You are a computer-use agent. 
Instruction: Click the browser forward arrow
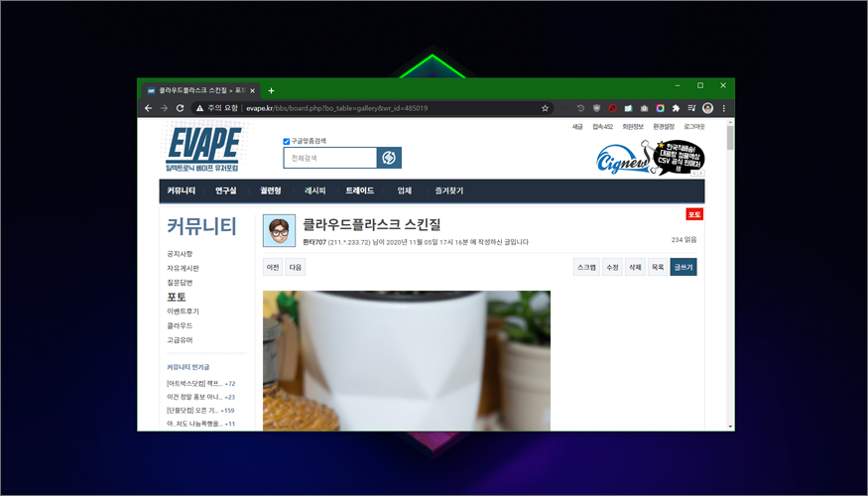tap(164, 108)
